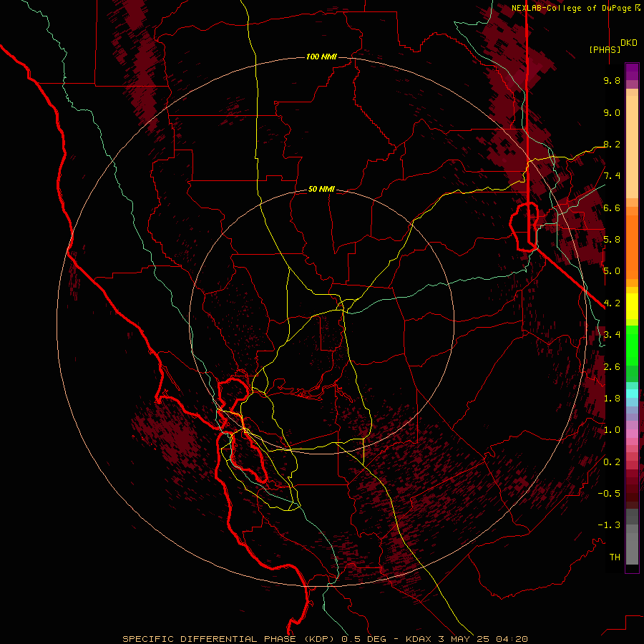Pick the purple segment atop the color bar

632,72
